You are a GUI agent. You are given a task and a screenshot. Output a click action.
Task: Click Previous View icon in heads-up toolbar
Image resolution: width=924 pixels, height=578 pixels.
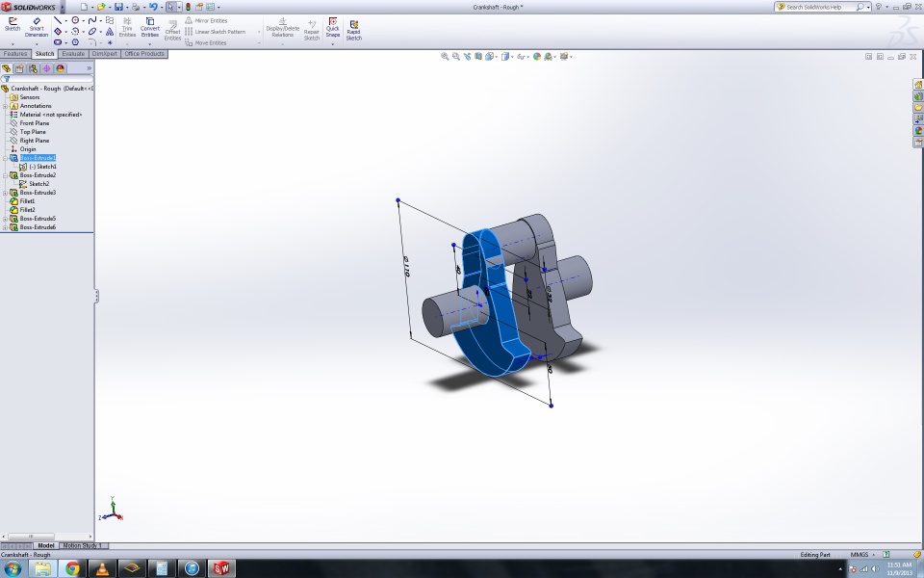pyautogui.click(x=468, y=57)
